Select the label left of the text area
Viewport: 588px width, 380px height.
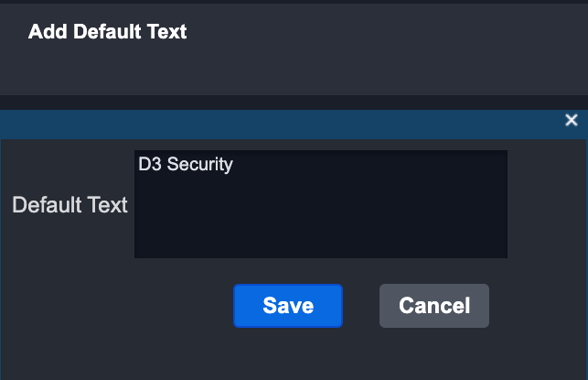tap(69, 205)
